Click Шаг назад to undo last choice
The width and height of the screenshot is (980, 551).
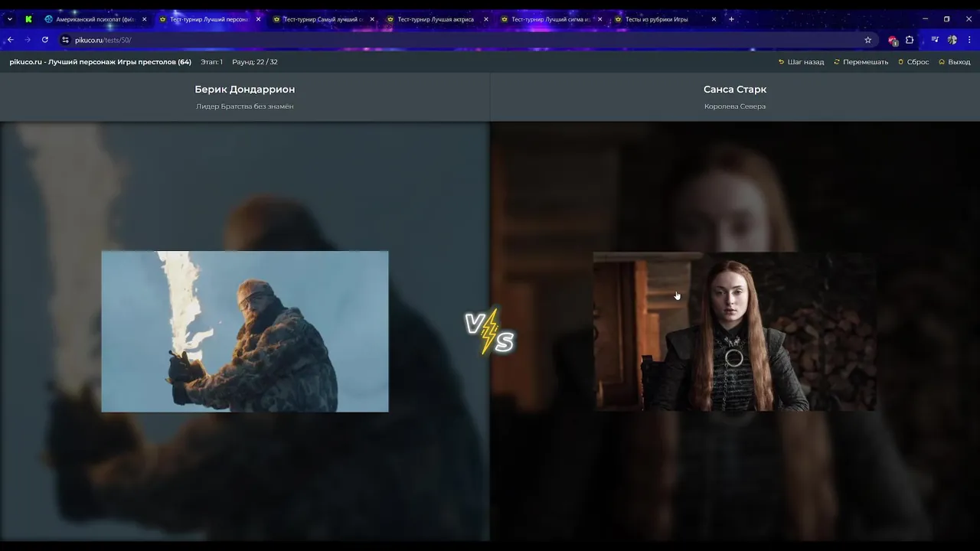pos(801,62)
